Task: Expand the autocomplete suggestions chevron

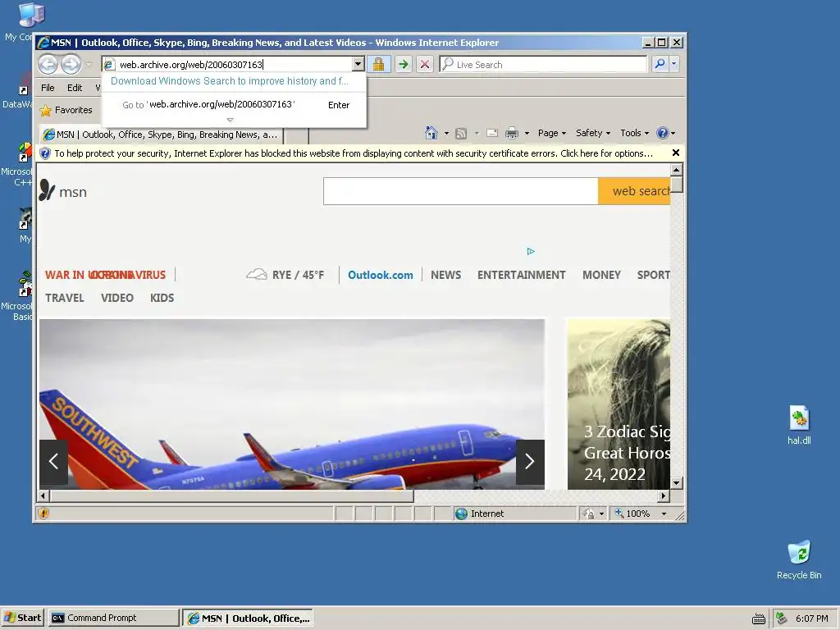Action: coord(231,120)
